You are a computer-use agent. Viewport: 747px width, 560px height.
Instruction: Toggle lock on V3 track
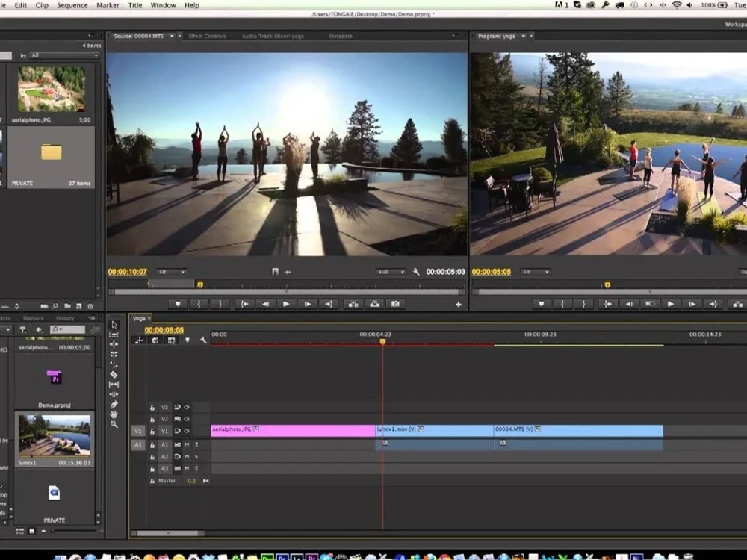152,407
